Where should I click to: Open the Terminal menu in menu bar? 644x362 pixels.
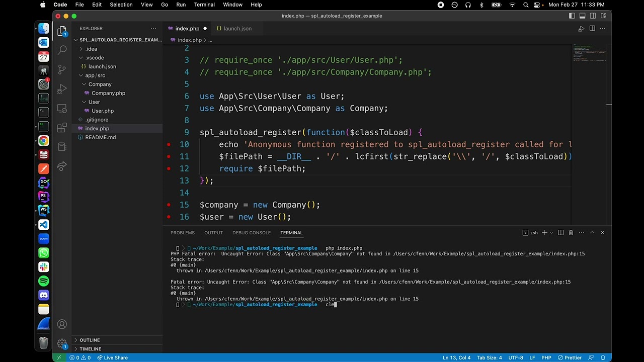204,5
